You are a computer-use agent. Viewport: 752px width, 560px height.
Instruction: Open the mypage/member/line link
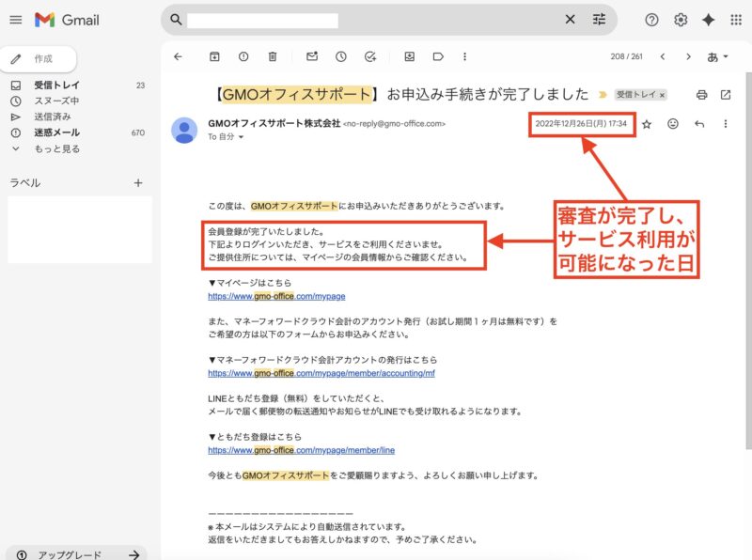tap(301, 450)
